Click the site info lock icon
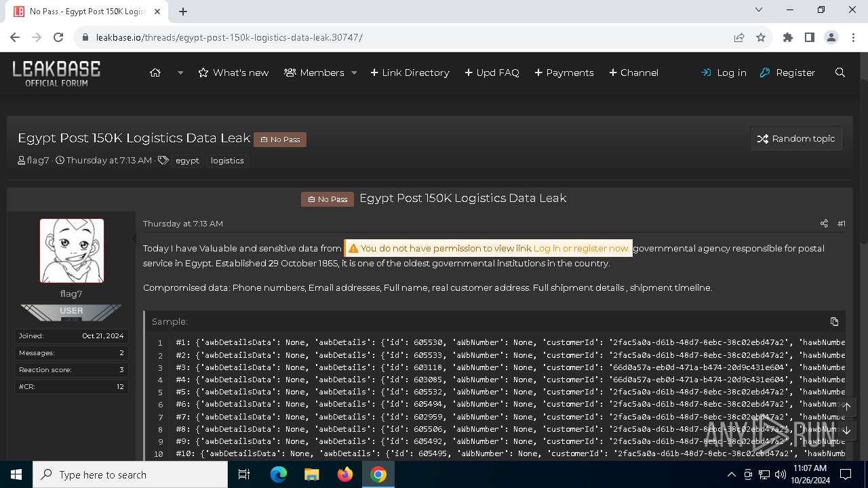The image size is (868, 488). click(x=85, y=37)
